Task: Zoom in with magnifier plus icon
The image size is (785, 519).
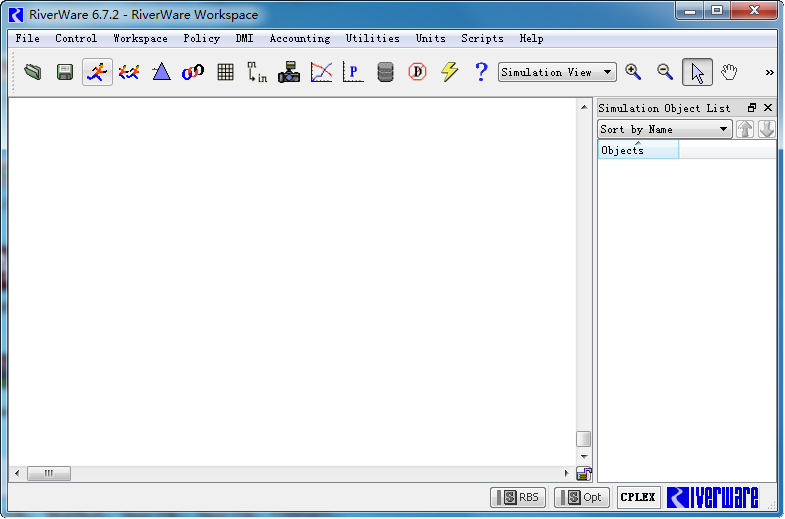Action: point(633,72)
